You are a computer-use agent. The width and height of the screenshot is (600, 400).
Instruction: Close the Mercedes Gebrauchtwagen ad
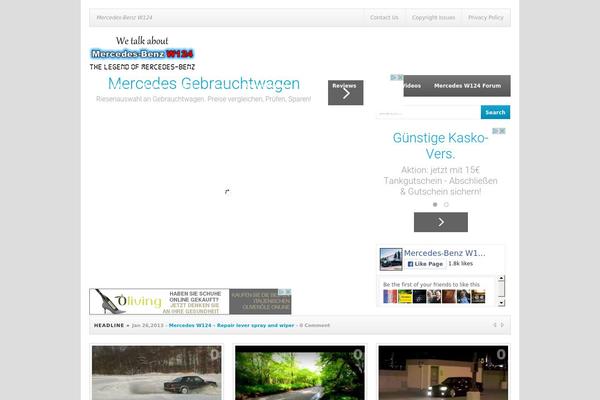399,77
